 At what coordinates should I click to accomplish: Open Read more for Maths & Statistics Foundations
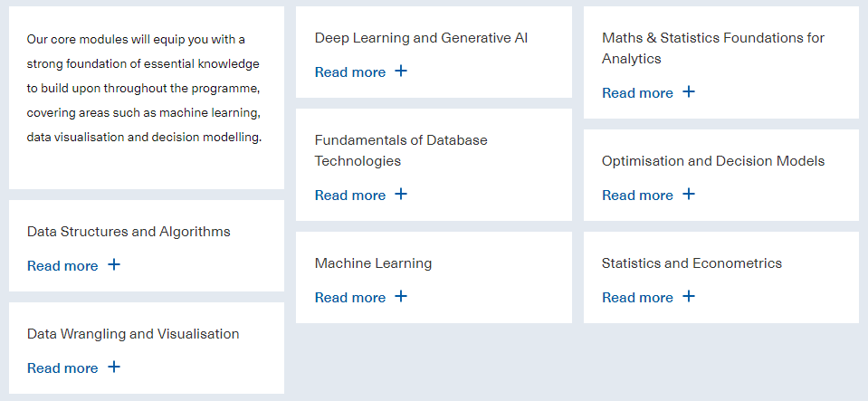point(637,92)
